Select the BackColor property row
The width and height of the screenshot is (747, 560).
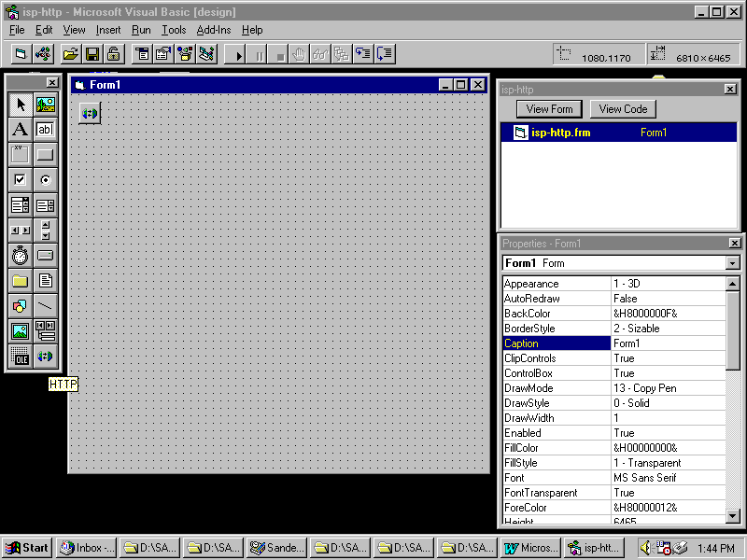click(557, 314)
